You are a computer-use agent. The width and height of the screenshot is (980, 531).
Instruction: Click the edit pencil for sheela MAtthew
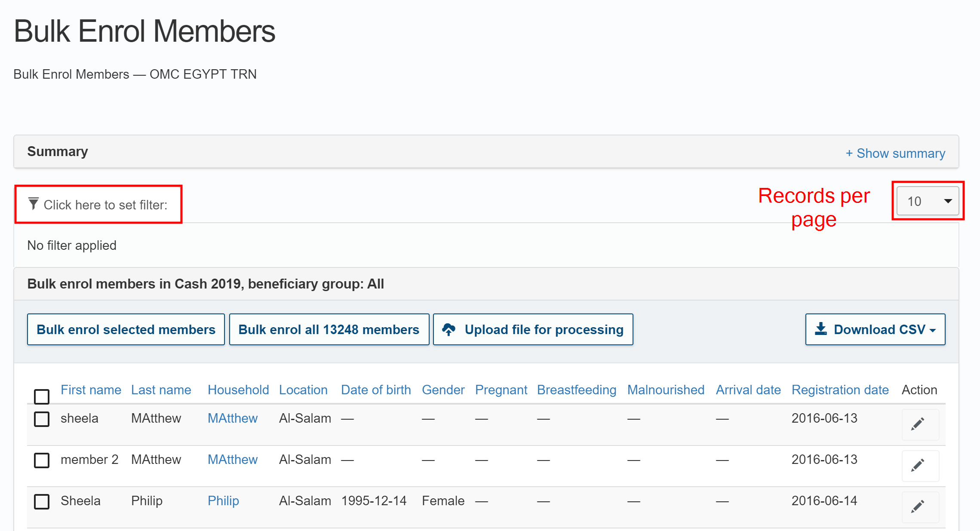(917, 424)
